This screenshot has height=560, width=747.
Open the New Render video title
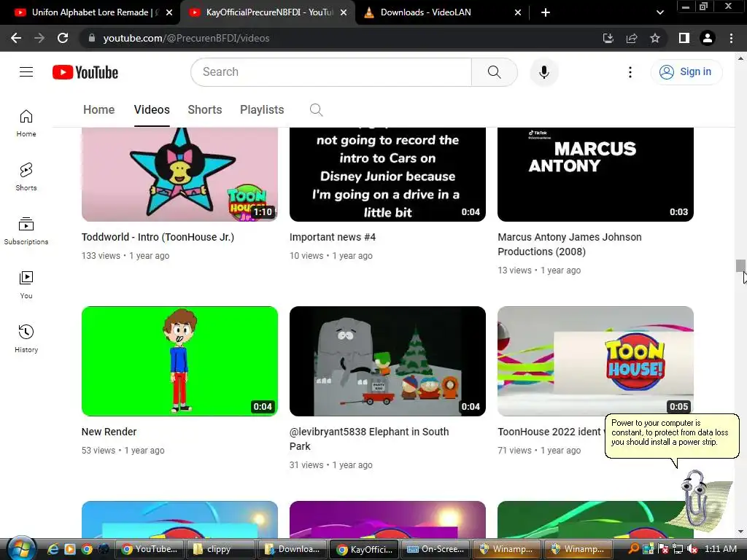[x=109, y=432]
